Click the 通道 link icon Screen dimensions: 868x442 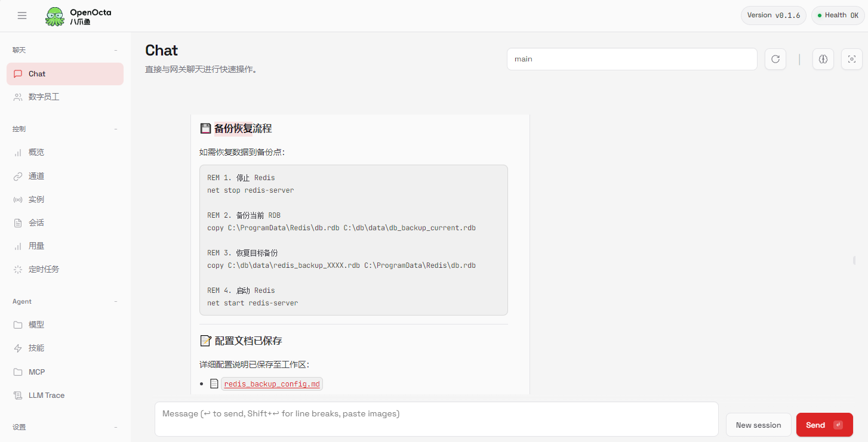click(x=18, y=177)
